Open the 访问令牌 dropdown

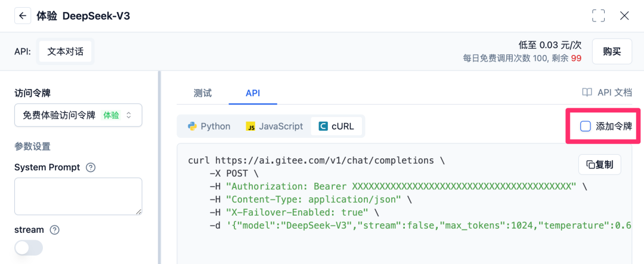point(78,115)
